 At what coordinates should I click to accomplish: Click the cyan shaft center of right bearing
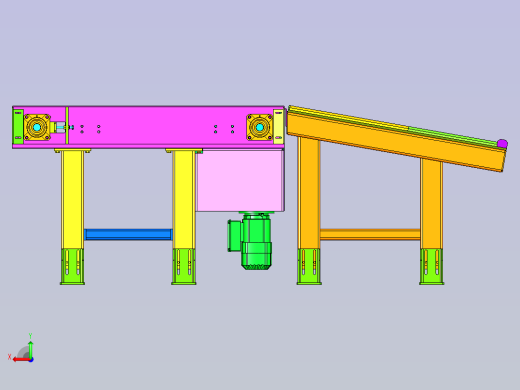coord(260,127)
